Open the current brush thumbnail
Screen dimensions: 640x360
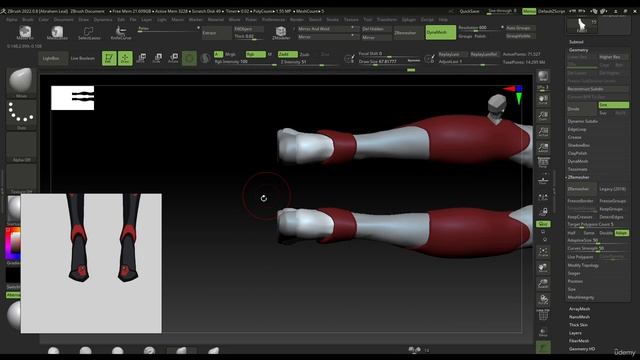coord(21,83)
